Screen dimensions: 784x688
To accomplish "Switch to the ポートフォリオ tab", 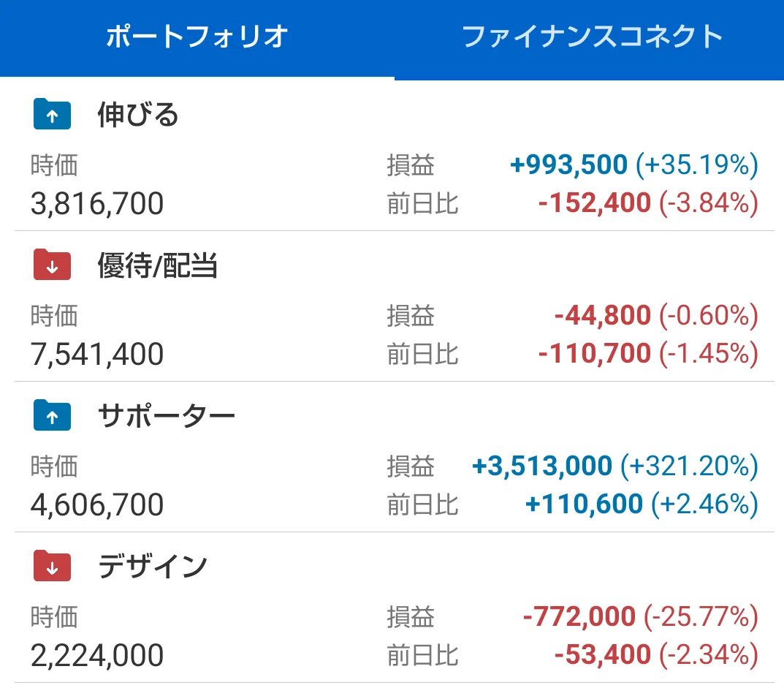I will point(197,37).
